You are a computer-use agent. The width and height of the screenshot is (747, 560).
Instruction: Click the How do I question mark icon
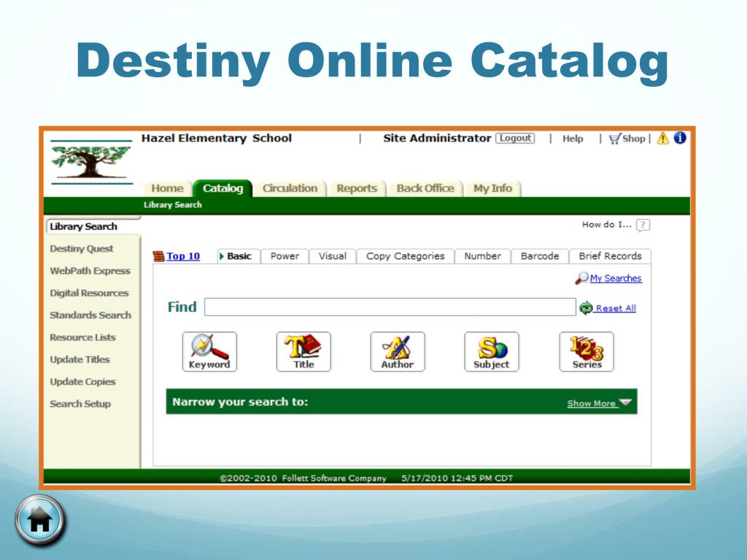pyautogui.click(x=643, y=225)
